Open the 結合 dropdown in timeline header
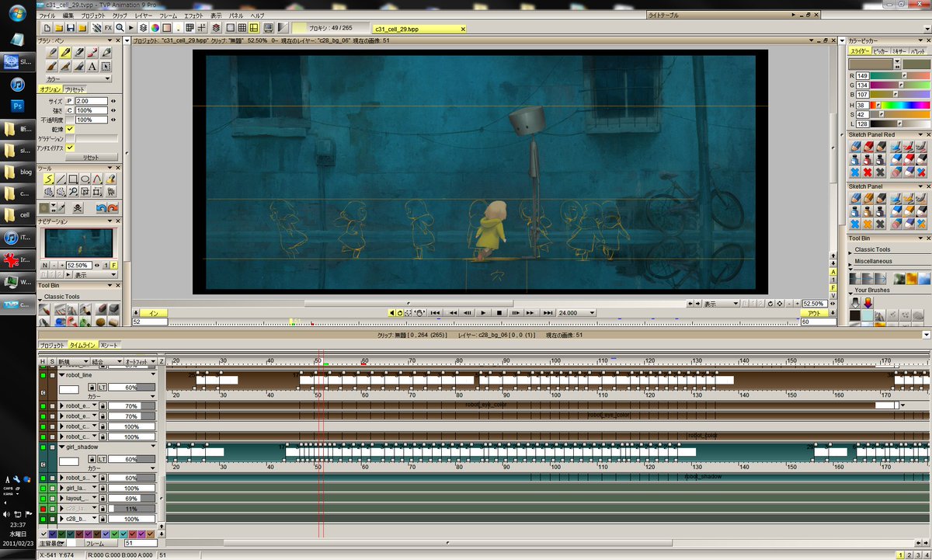 click(106, 362)
